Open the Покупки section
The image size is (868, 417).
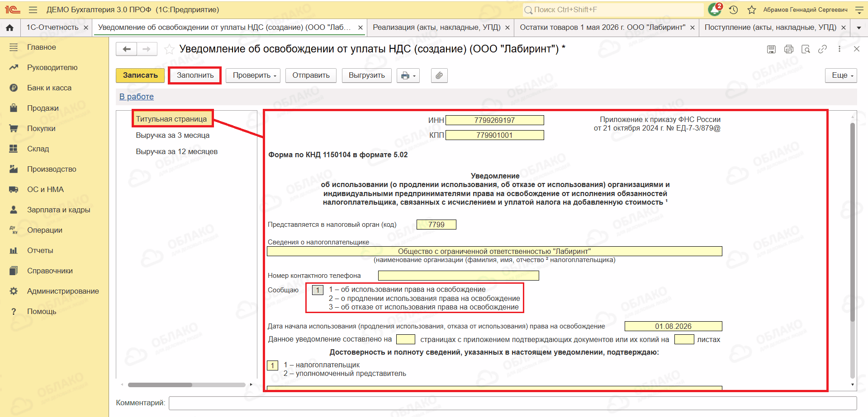click(x=41, y=128)
